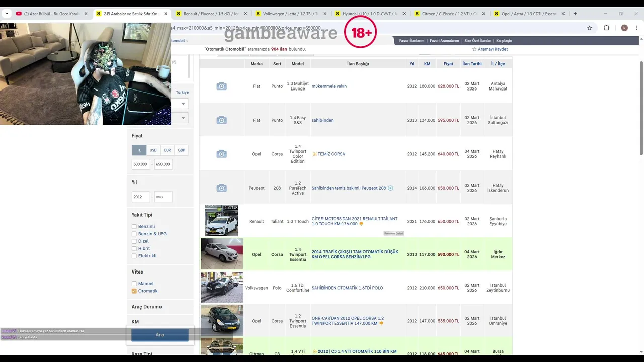
Task: Open the Favori İlanlarım menu link
Action: click(412, 41)
